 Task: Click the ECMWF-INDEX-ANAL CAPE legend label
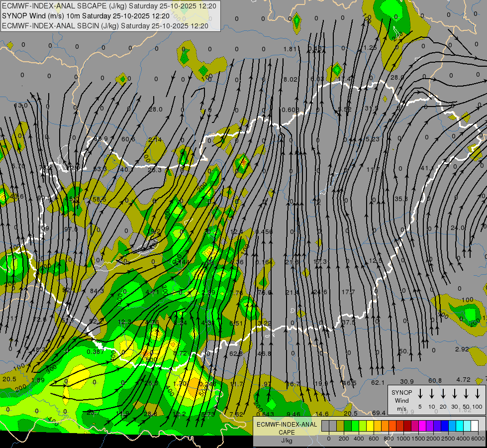[x=287, y=428]
